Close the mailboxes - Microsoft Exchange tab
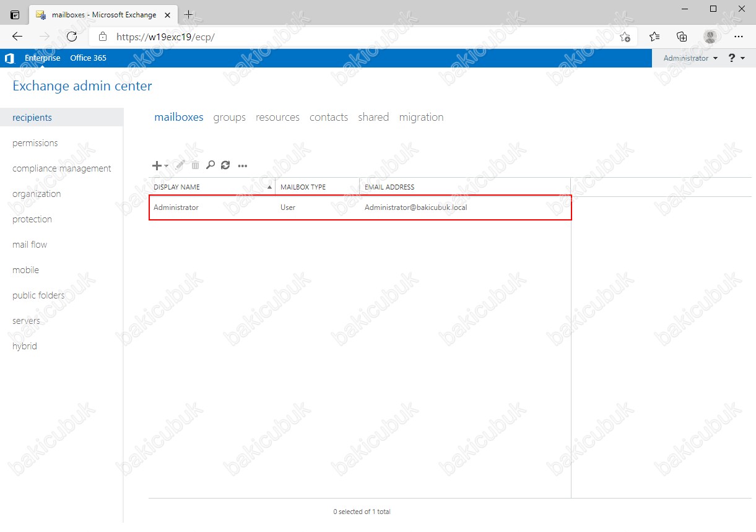Viewport: 756px width, 532px height. 168,15
